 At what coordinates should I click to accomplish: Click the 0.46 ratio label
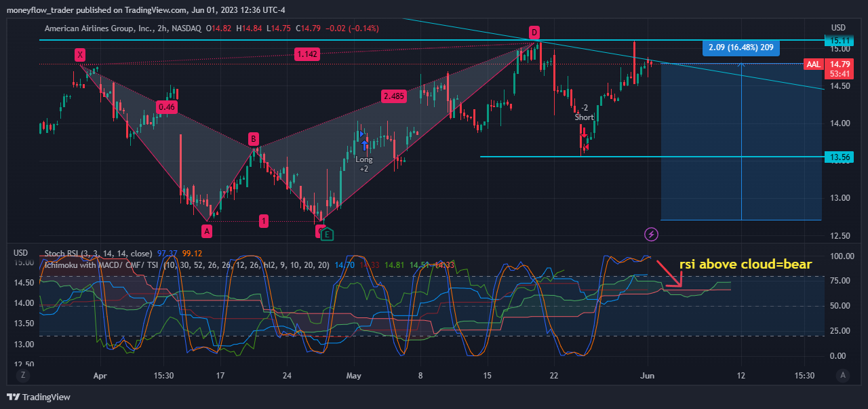(x=166, y=106)
